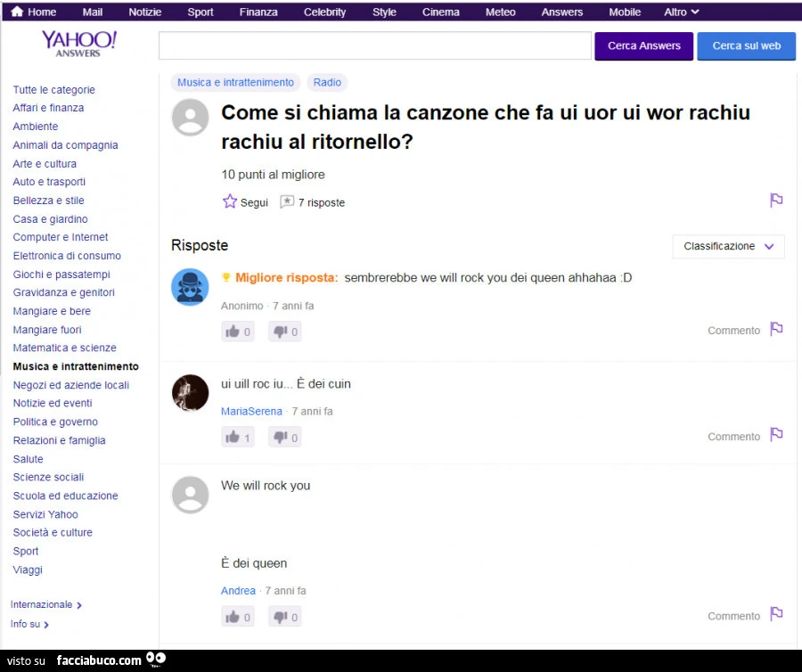Click the 7 risposte answer icon

[287, 201]
